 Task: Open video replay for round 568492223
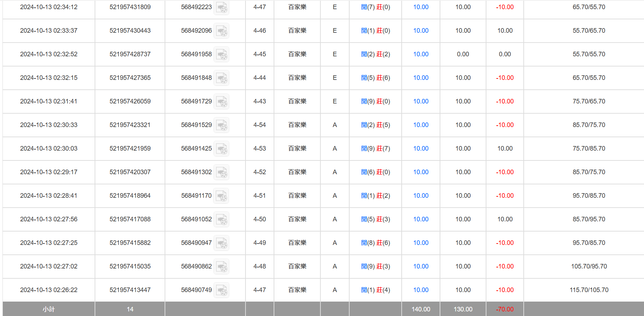pyautogui.click(x=222, y=7)
